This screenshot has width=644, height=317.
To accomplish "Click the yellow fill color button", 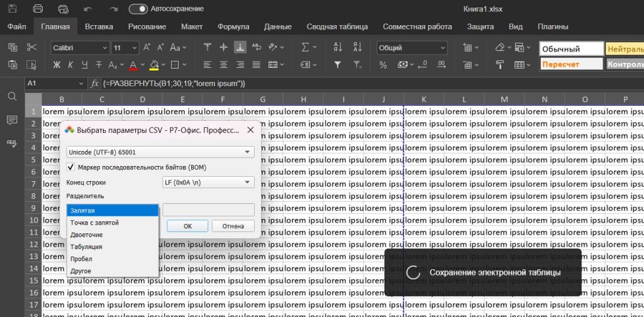I will [x=154, y=65].
